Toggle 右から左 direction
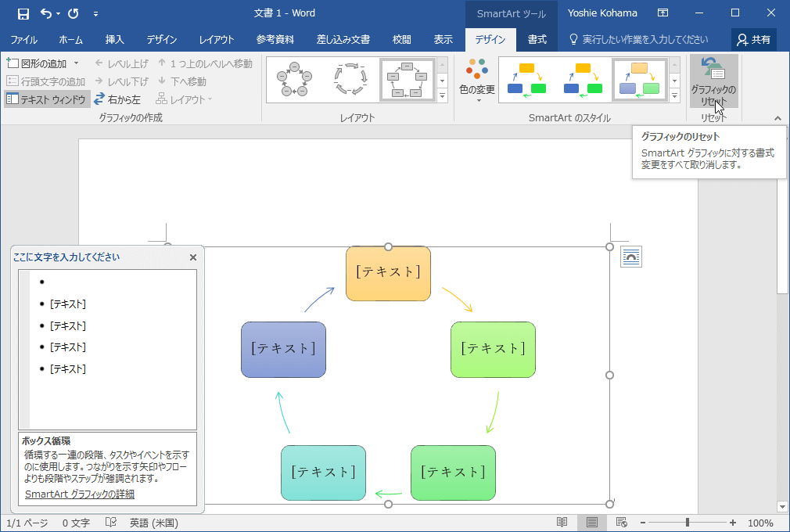Image resolution: width=790 pixels, height=532 pixels. click(x=117, y=99)
